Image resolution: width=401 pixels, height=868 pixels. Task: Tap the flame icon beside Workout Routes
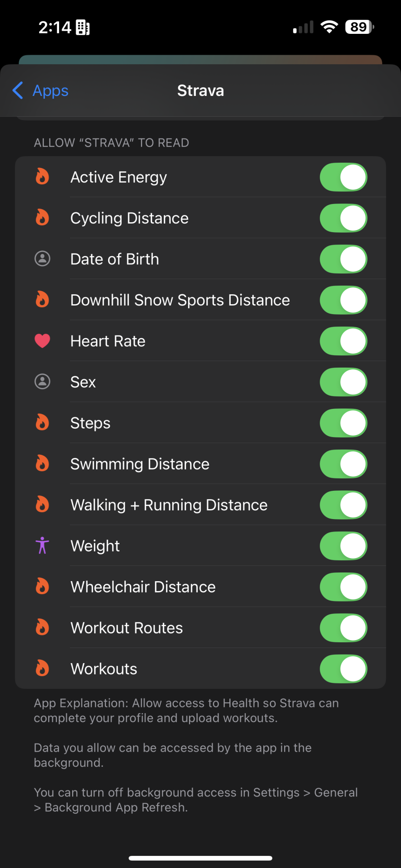pos(42,627)
